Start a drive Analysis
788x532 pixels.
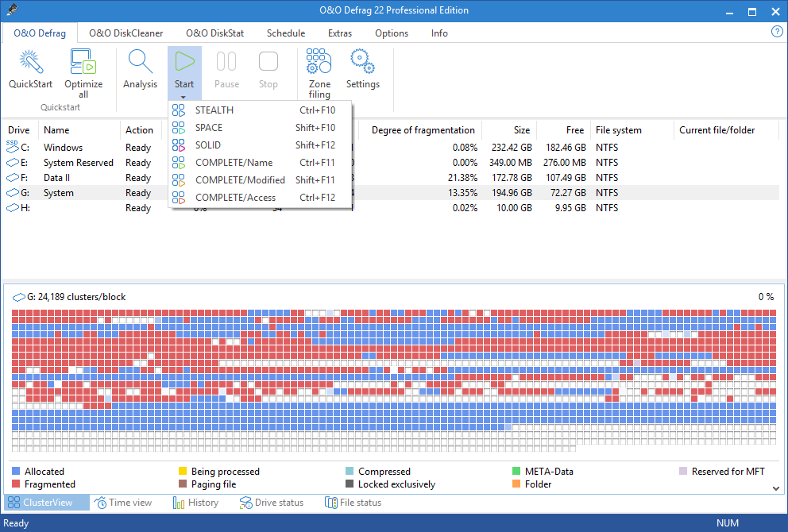pos(141,69)
